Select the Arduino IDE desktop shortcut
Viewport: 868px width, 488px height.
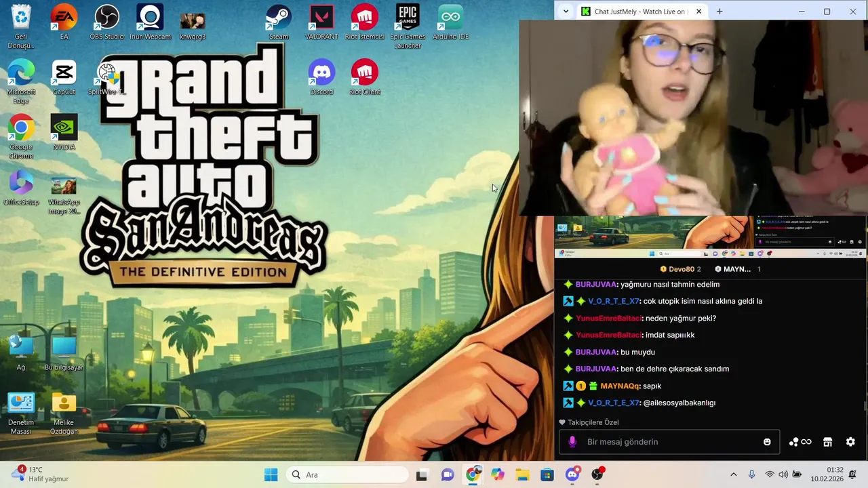click(450, 22)
